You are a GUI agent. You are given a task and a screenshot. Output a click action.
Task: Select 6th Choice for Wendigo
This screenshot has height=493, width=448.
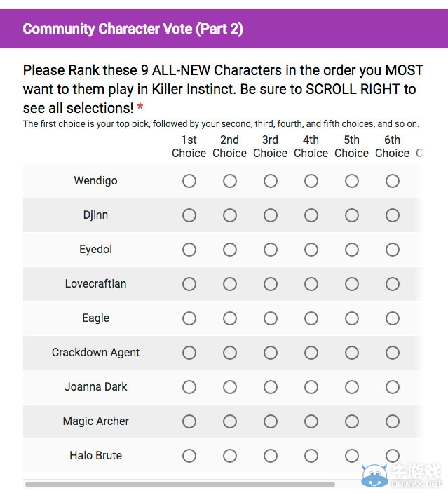pyautogui.click(x=393, y=181)
